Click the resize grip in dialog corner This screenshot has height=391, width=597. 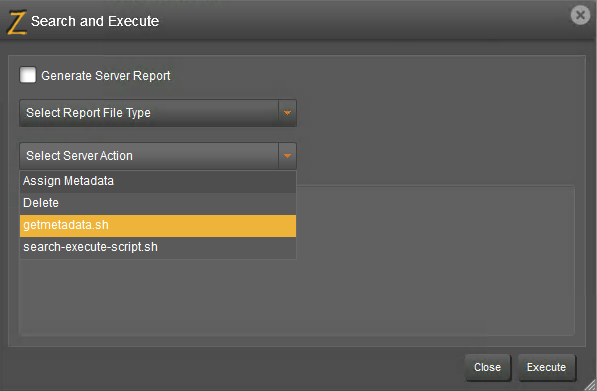click(590, 385)
